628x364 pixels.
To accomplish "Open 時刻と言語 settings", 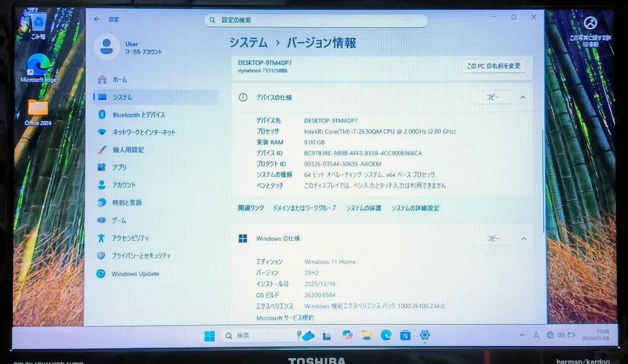I will [129, 202].
